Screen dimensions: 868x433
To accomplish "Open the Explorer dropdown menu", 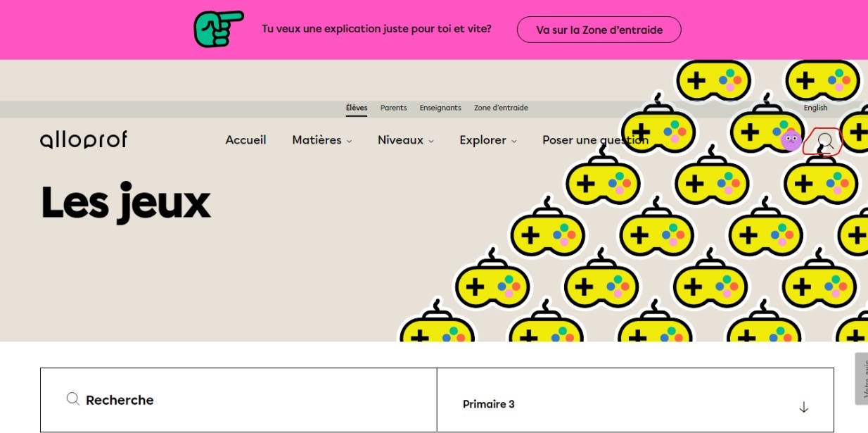I will (x=487, y=140).
